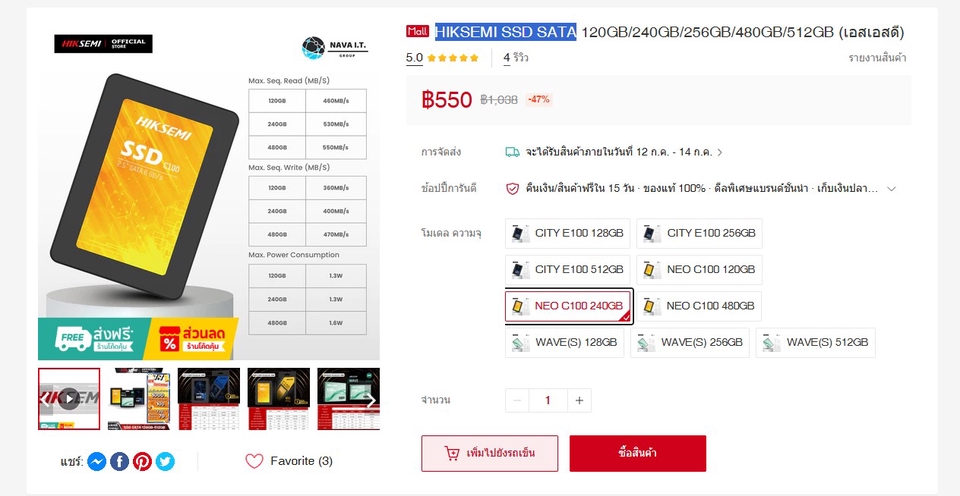Click the red buy now button
This screenshot has height=496, width=960.
point(637,453)
